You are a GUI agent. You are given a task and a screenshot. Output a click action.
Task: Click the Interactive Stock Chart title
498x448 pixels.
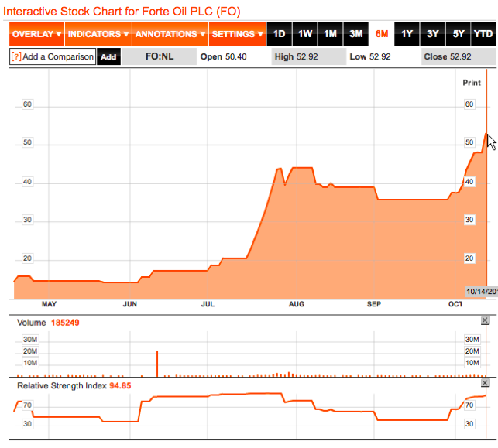point(122,12)
